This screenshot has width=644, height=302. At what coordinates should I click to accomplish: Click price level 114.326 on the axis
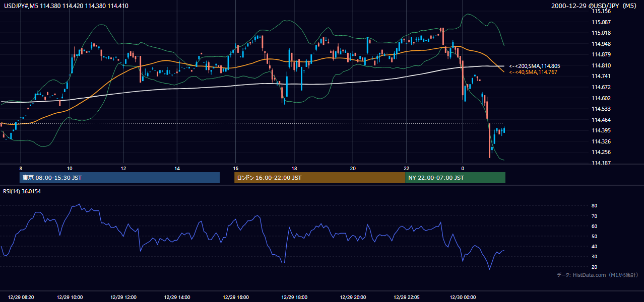click(601, 141)
